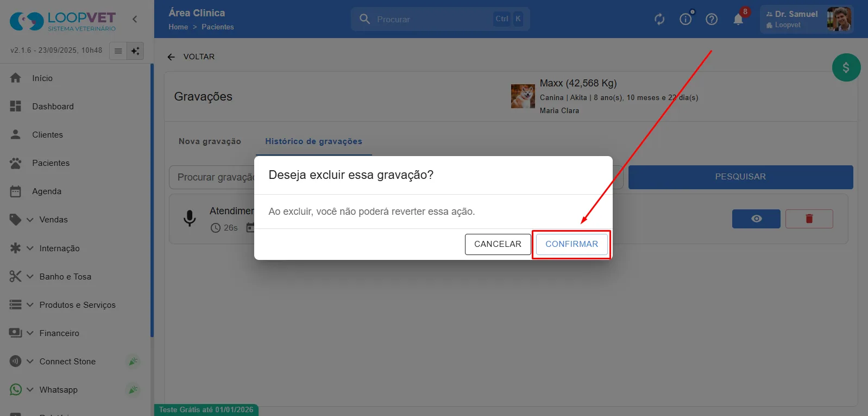Click the refresh sync icon in header
The image size is (868, 416).
pyautogui.click(x=659, y=19)
